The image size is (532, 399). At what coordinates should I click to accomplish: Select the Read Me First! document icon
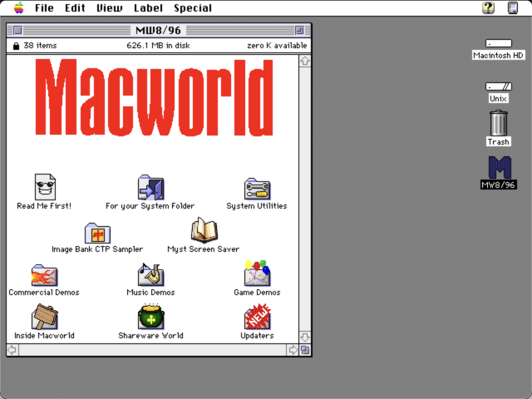click(x=45, y=186)
